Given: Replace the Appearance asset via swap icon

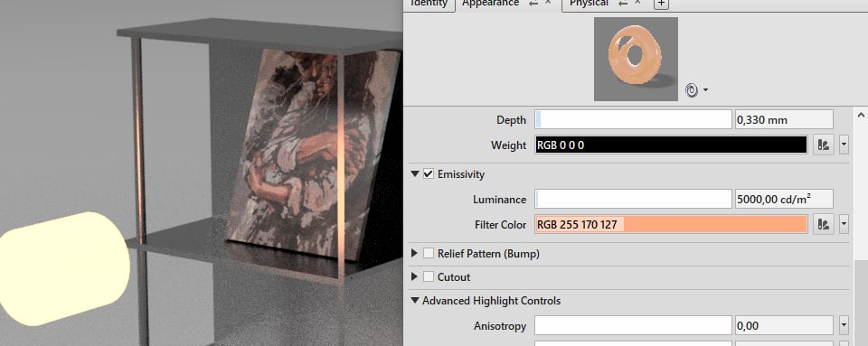Looking at the screenshot, I should pos(533,4).
